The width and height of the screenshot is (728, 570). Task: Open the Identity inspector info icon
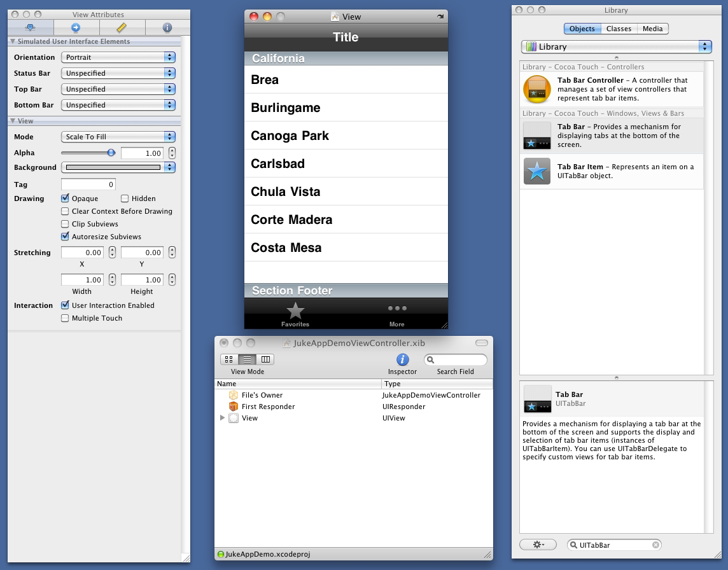click(167, 27)
